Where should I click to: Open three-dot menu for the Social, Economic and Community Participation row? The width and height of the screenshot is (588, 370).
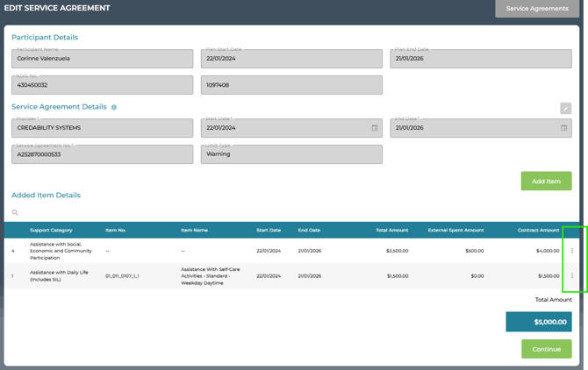(x=572, y=251)
